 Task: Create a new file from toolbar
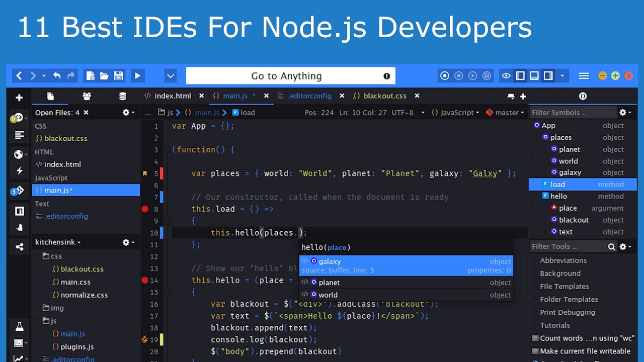[91, 76]
